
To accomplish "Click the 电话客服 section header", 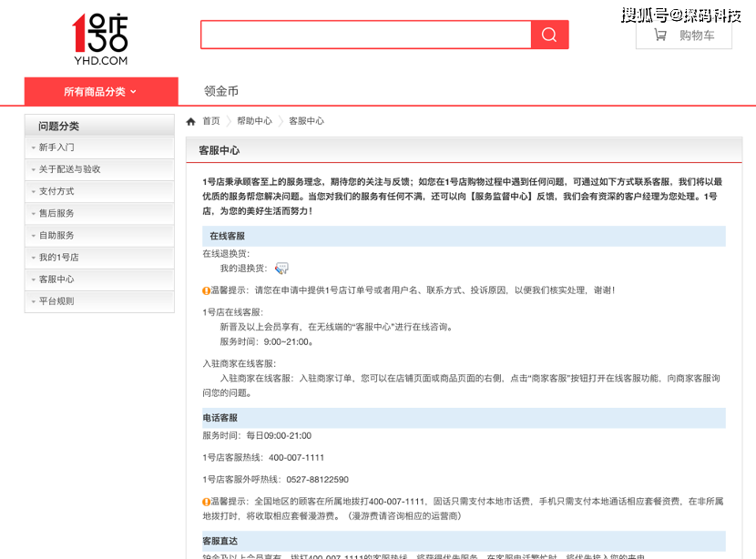I will [x=464, y=418].
